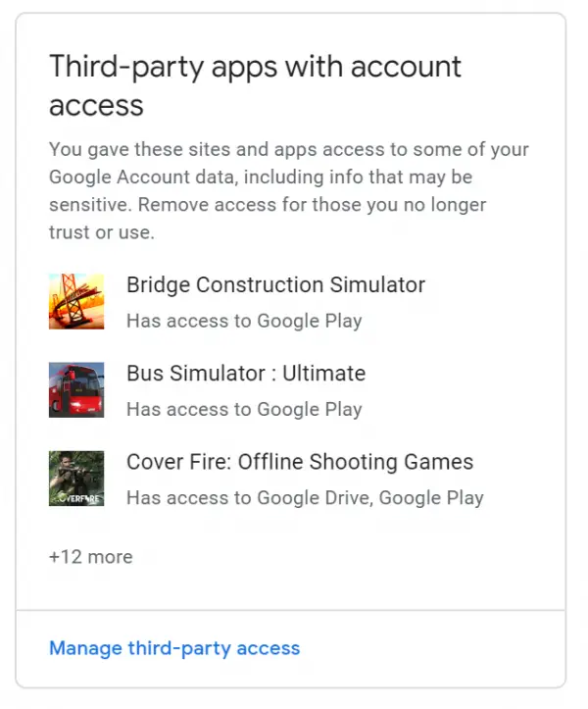588x709 pixels.
Task: Expand the list via +12 more
Action: tap(91, 557)
